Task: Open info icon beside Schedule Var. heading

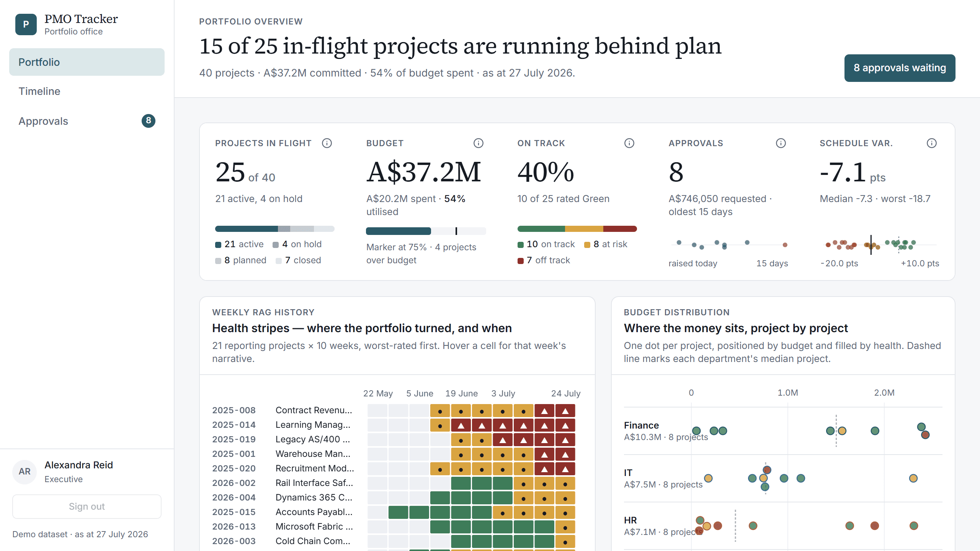Action: (932, 143)
